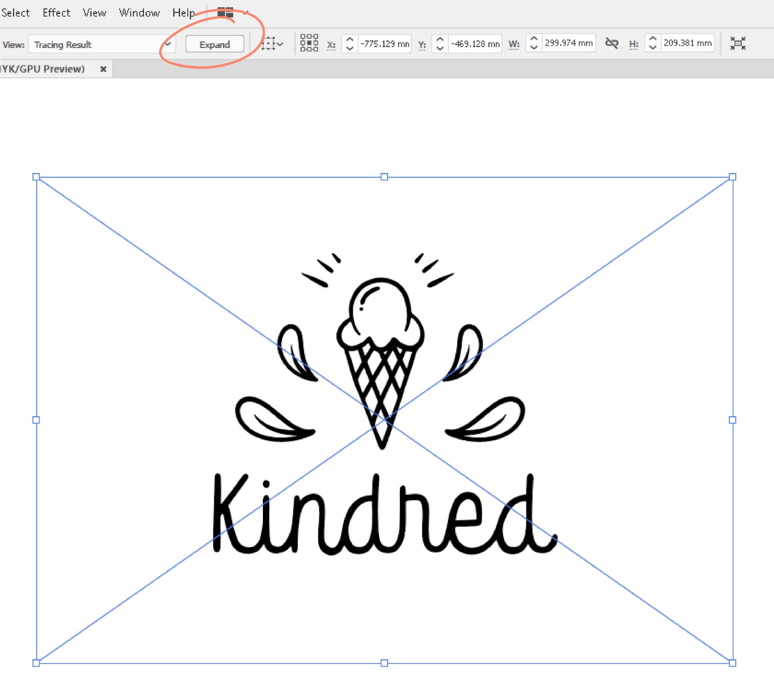Click the W field up arrow to increase width

click(534, 40)
